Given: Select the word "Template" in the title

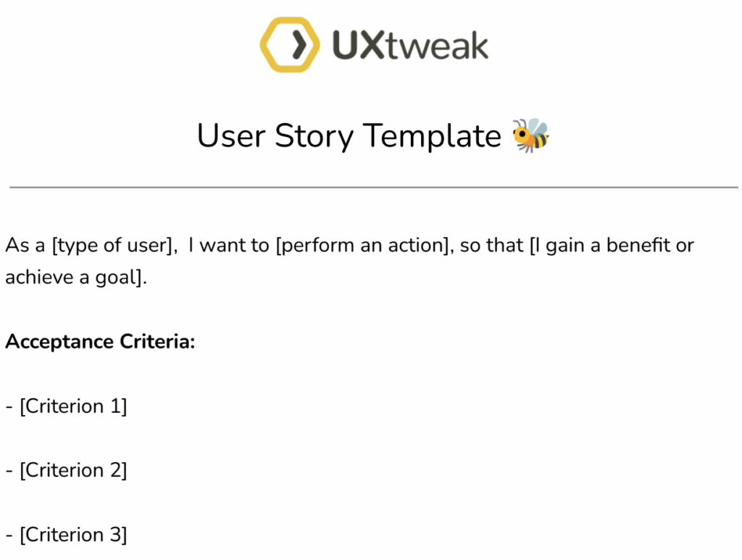Looking at the screenshot, I should [432, 136].
